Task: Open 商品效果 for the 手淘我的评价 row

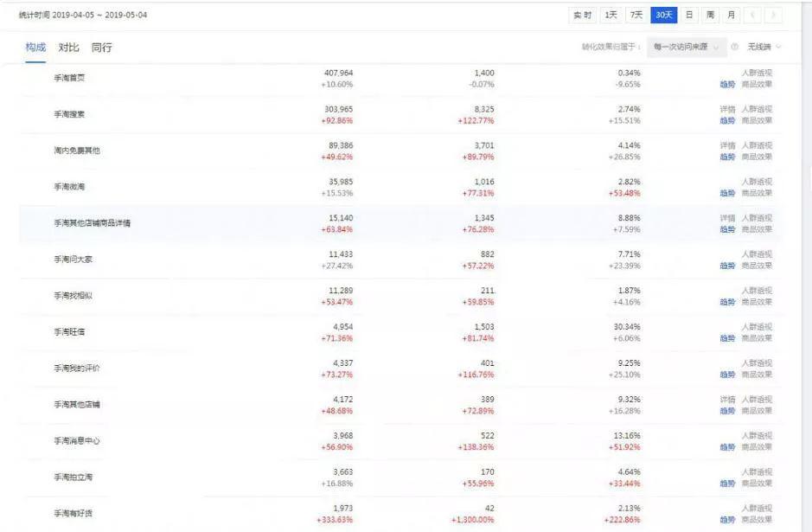Action: 757,375
